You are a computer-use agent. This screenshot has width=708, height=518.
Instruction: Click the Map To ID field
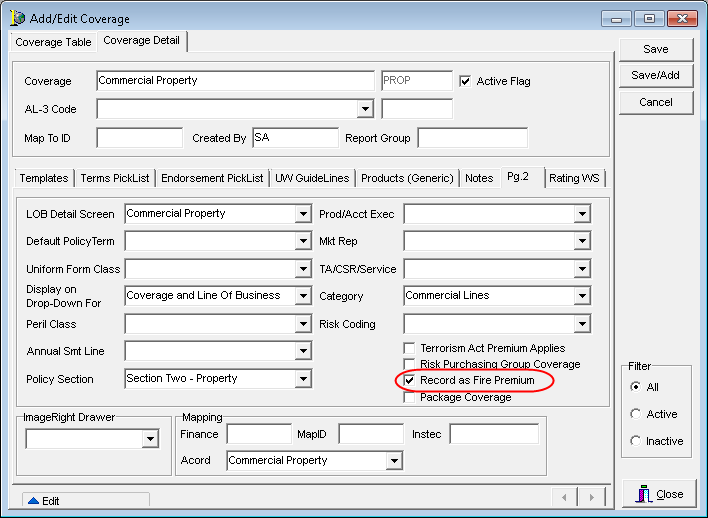click(140, 138)
